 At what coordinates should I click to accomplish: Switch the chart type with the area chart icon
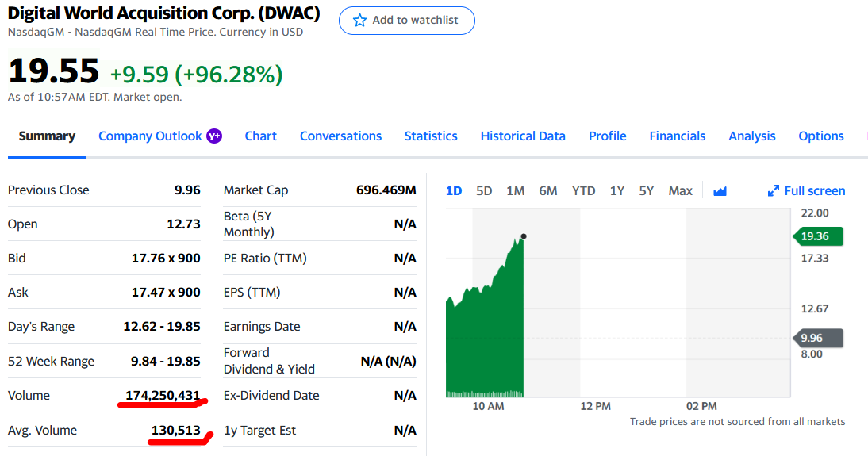(x=720, y=191)
